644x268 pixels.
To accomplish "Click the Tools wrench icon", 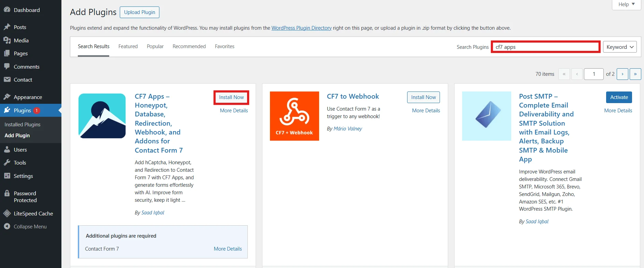I will tap(7, 163).
